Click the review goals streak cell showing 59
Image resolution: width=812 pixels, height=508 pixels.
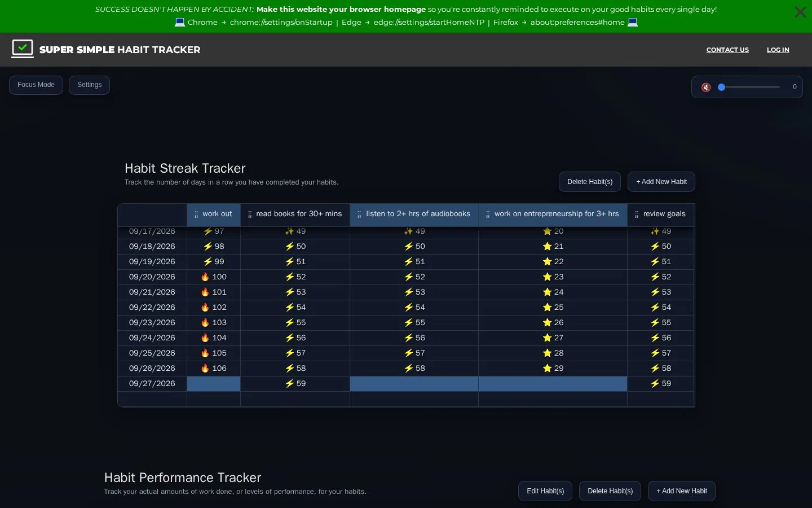pyautogui.click(x=661, y=384)
